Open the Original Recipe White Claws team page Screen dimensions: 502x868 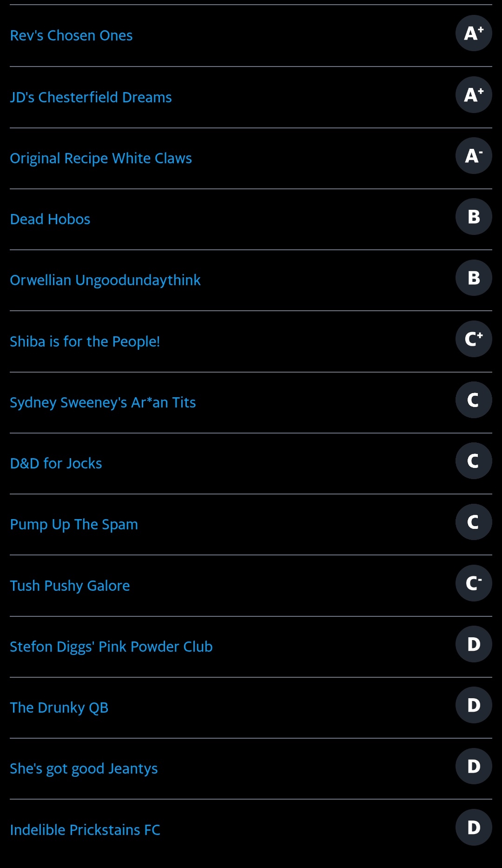click(x=101, y=158)
